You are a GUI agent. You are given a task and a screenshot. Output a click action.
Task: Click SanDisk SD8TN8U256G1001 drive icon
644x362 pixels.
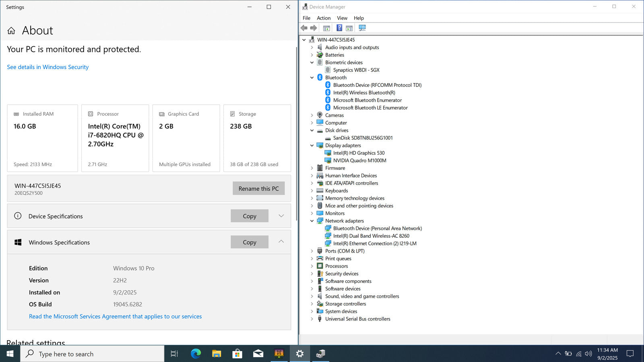(328, 138)
